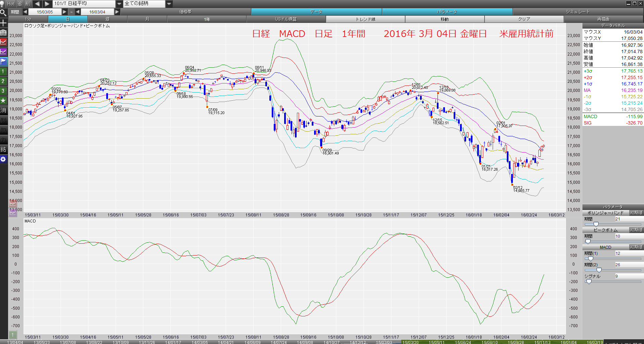644x344 pixels.
Task: Toggle the 価格帯 price band option
Action: tap(186, 12)
